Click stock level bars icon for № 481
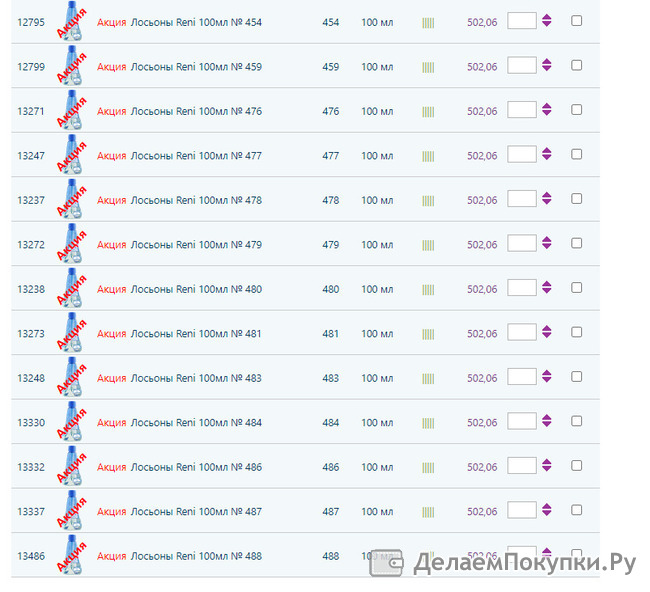This screenshot has width=650, height=592. click(x=428, y=335)
